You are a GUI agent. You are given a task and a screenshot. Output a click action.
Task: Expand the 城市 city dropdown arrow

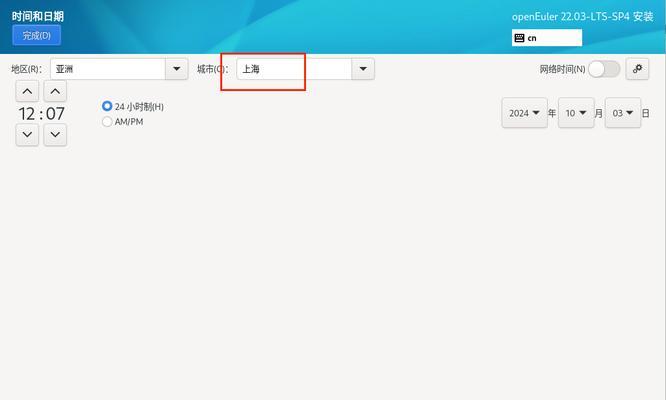click(x=363, y=69)
